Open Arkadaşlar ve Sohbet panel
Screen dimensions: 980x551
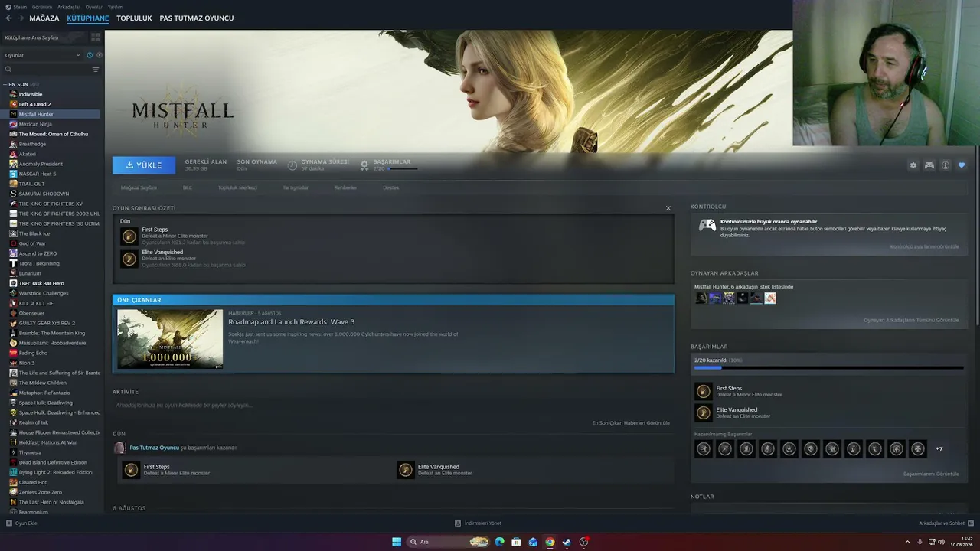[x=946, y=523]
